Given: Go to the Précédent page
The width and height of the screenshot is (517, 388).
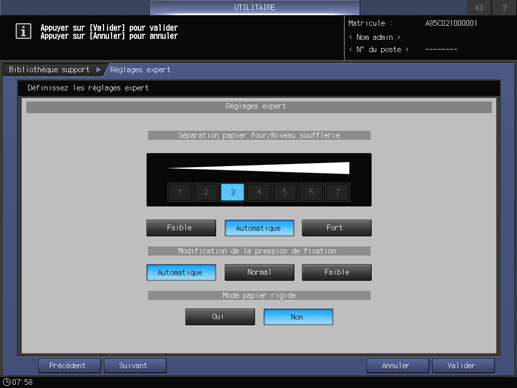Looking at the screenshot, I should (x=69, y=366).
